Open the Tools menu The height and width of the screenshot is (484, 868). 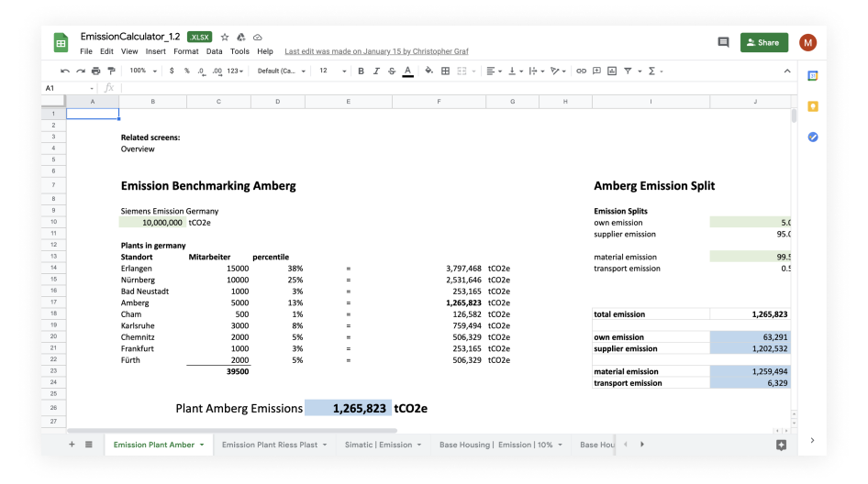[239, 51]
